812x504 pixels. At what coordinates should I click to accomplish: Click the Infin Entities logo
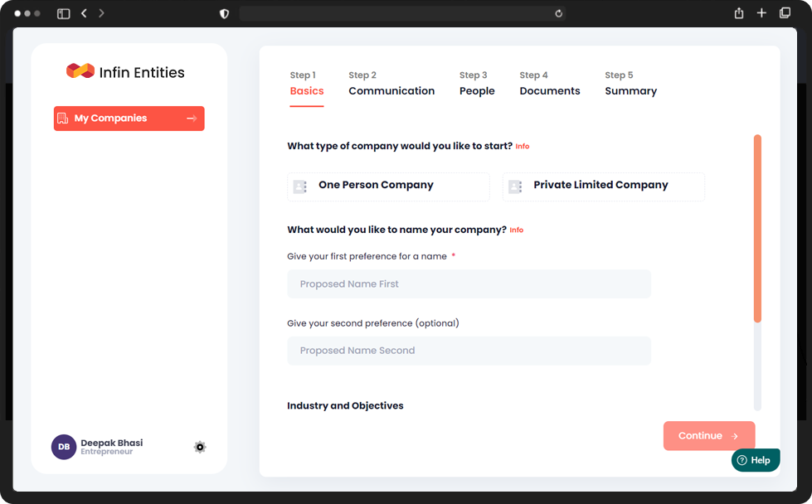(x=125, y=72)
